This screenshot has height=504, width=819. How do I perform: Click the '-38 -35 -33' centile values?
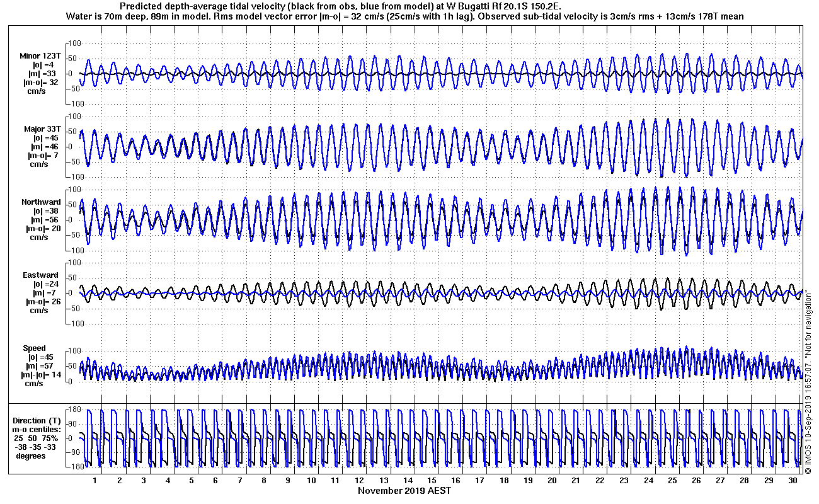point(35,447)
